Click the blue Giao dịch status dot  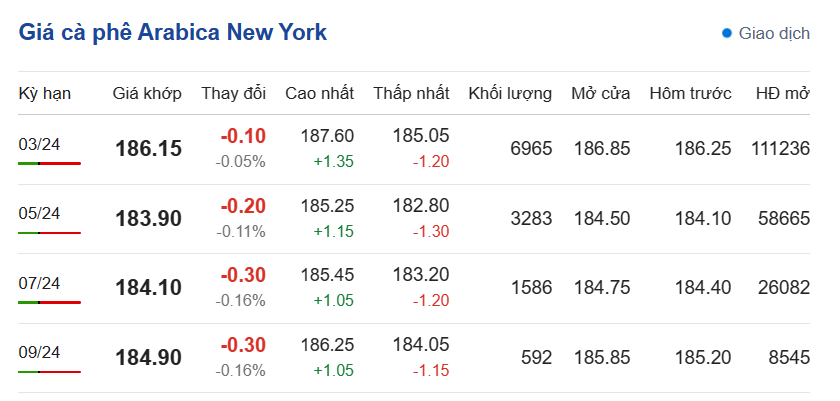click(727, 33)
